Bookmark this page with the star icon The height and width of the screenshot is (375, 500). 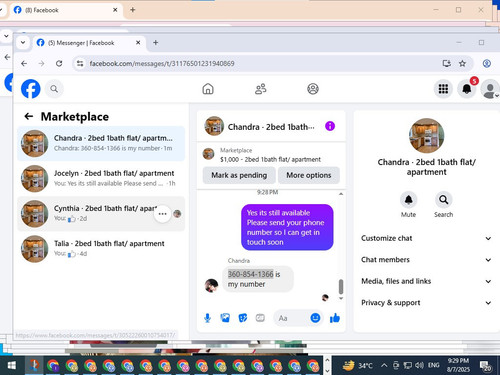click(462, 63)
